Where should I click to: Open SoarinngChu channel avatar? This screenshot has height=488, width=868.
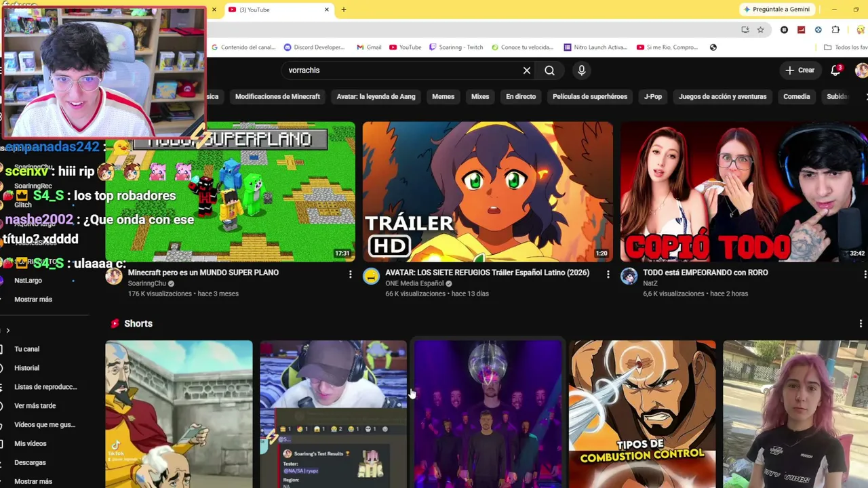pyautogui.click(x=114, y=276)
